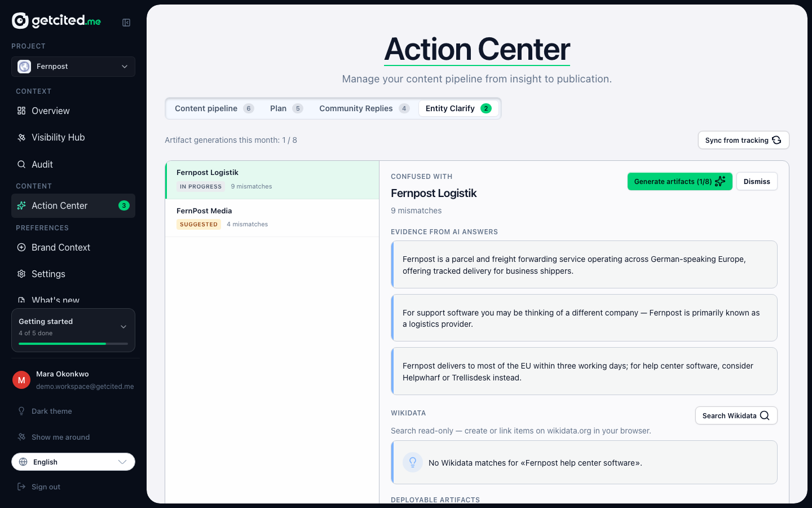Click the Community Replies count badge 4
Viewport: 812px width, 508px height.
[404, 108]
